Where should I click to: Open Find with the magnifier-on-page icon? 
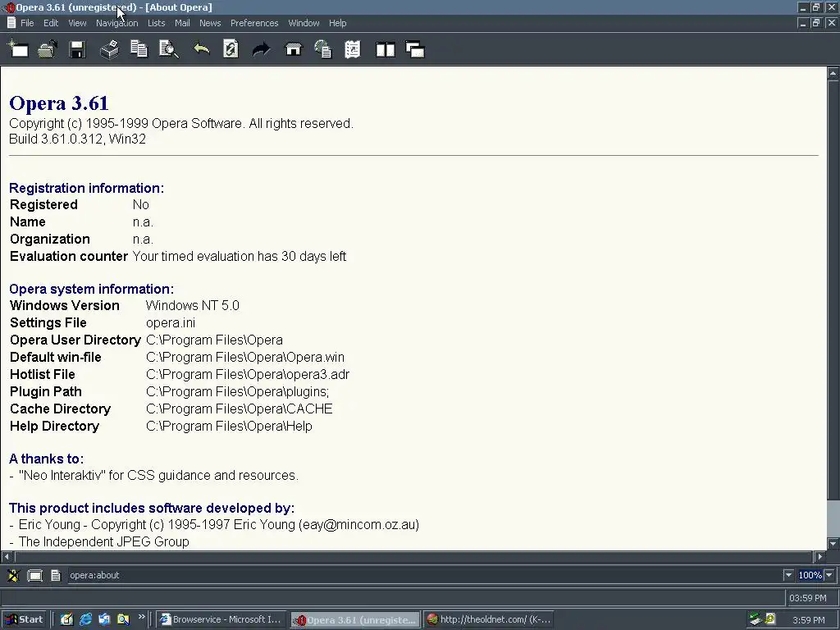[x=169, y=49]
